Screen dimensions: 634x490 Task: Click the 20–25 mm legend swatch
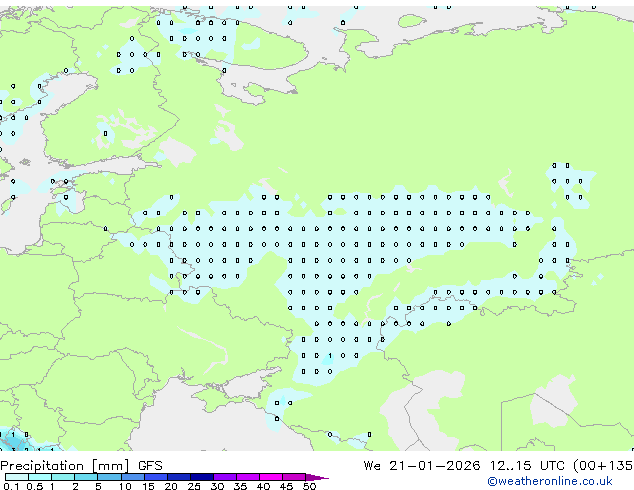(x=179, y=477)
